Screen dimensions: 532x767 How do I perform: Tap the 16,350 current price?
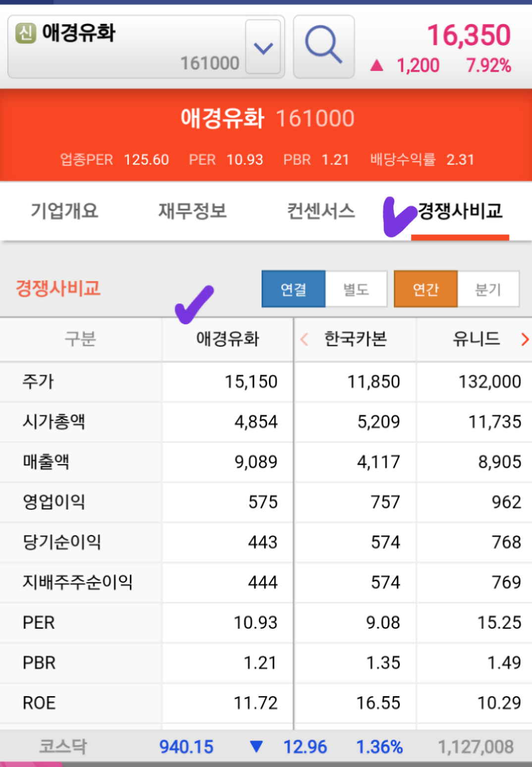point(469,36)
